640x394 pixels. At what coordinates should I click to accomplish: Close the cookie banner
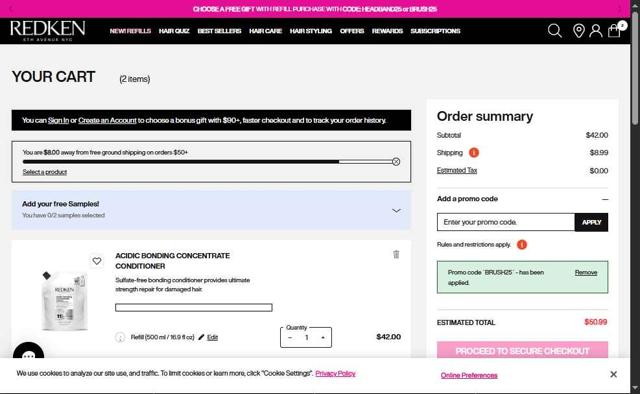click(x=613, y=374)
